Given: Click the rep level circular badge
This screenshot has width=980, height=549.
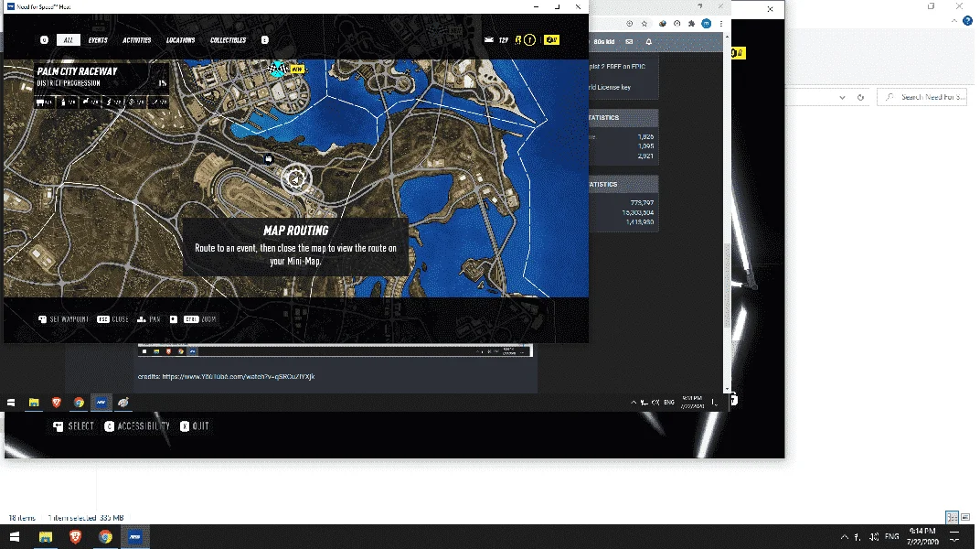Looking at the screenshot, I should point(529,40).
